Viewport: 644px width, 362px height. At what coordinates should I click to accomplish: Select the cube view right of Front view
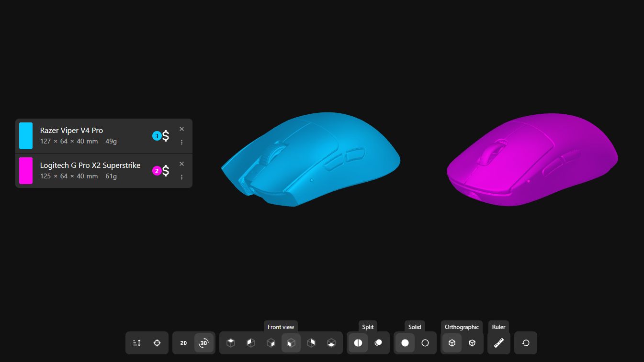(x=311, y=343)
